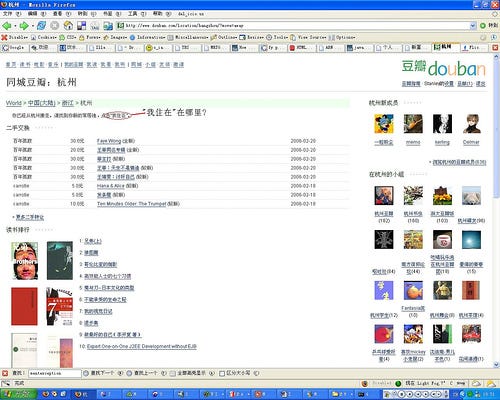This screenshot has width=500, height=400.
Task: Switch to the Google tab
Action: 14,48
